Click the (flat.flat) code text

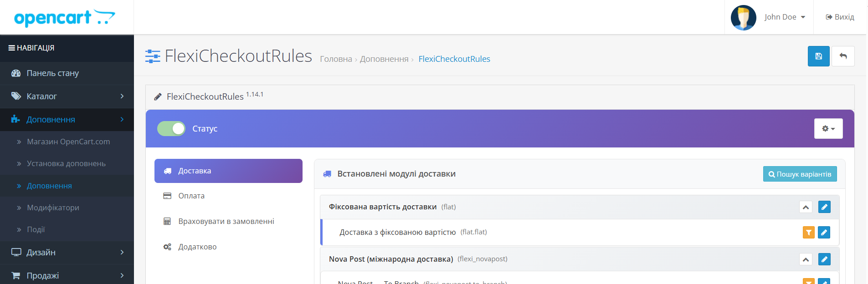tap(473, 232)
